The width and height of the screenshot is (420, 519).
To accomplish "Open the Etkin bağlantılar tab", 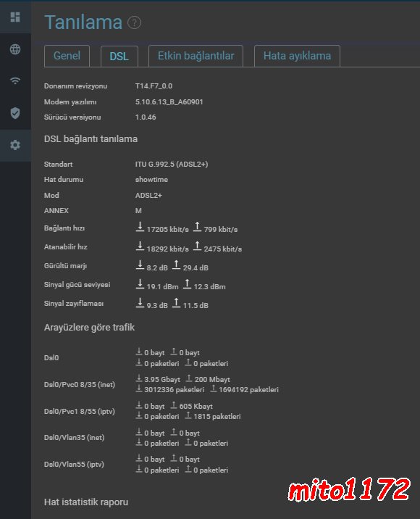I will [x=196, y=56].
